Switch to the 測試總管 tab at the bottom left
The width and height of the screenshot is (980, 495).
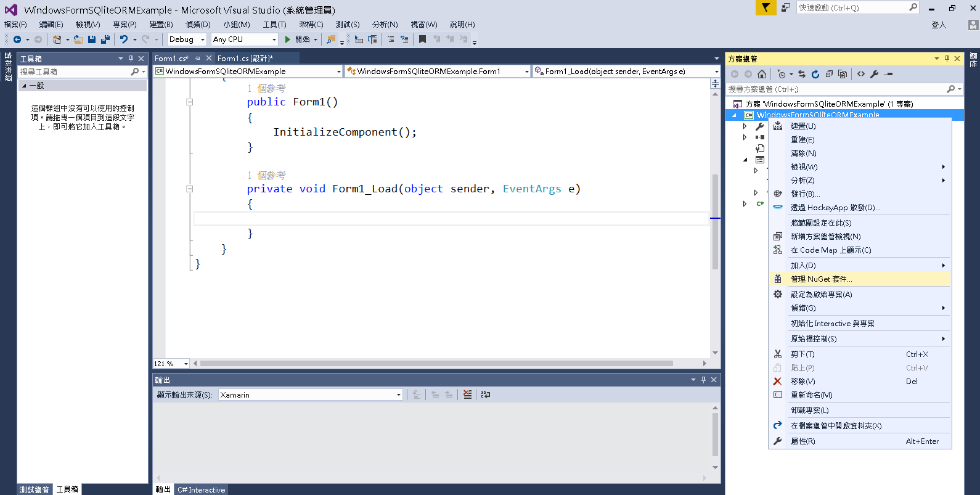[x=35, y=489]
